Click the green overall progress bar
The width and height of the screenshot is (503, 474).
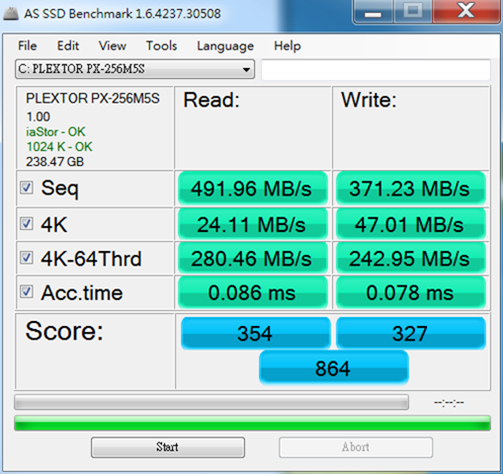point(252,423)
